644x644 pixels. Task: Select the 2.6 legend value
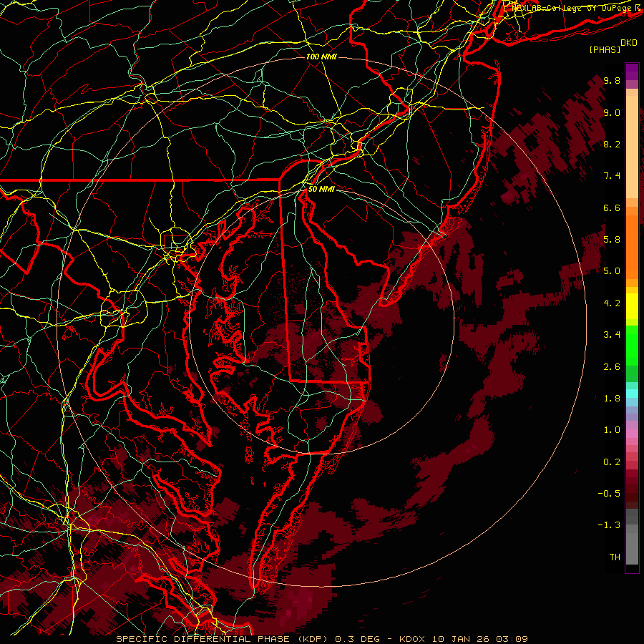[x=612, y=367]
